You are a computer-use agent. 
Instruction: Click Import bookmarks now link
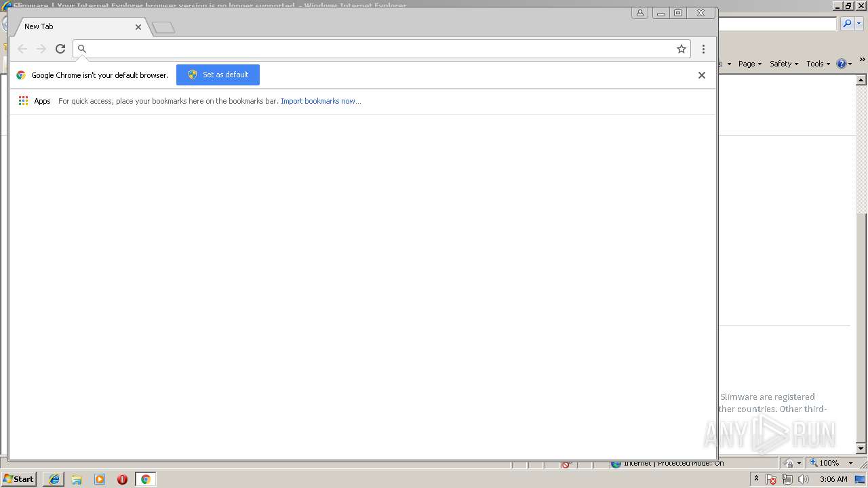(321, 101)
